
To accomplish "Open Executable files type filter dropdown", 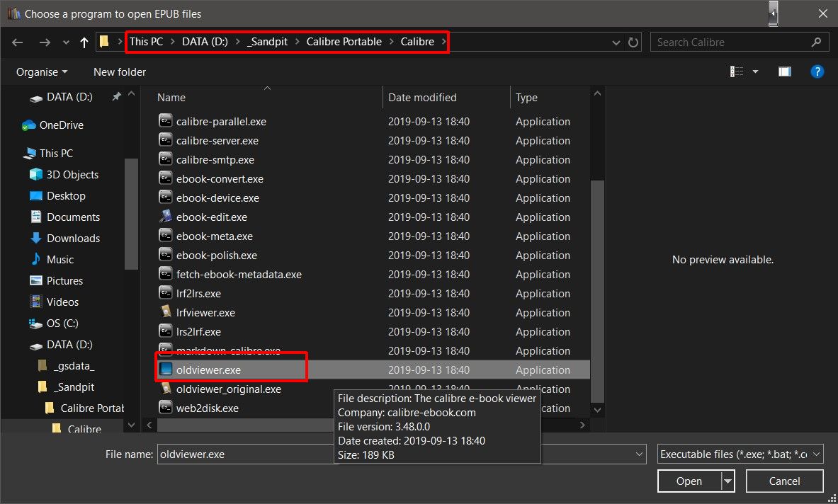I will point(740,454).
